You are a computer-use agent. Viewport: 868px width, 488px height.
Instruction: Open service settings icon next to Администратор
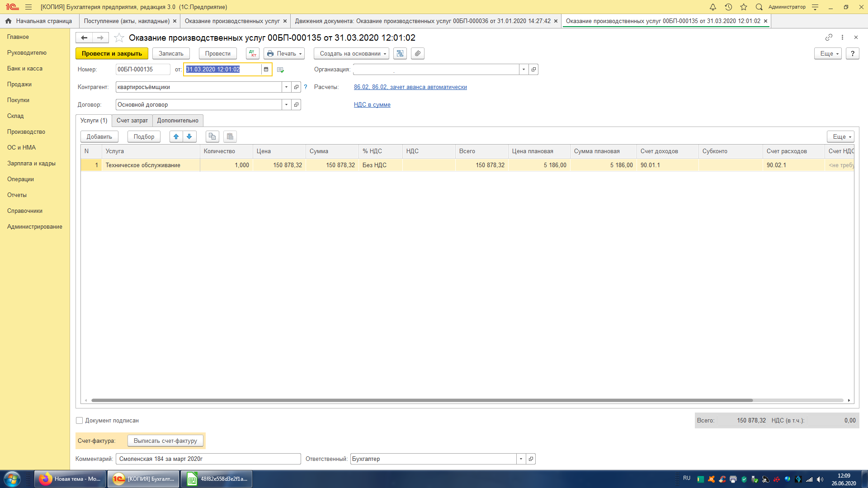tap(815, 7)
